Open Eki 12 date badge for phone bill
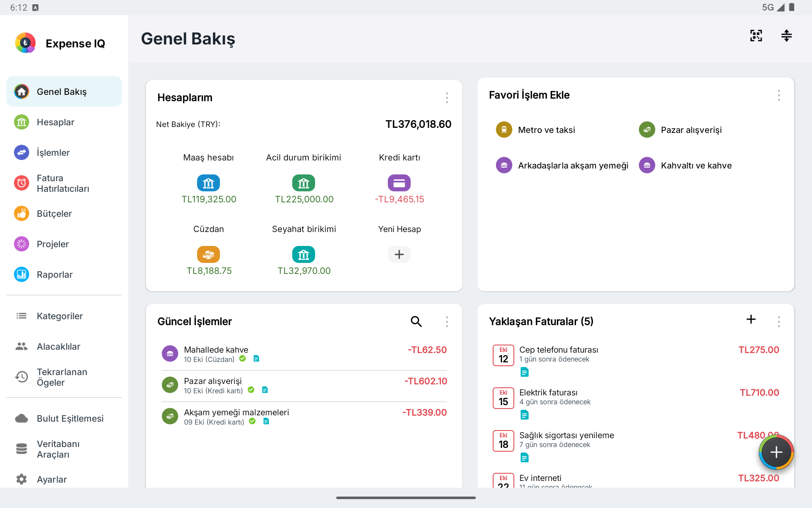The width and height of the screenshot is (812, 508). coord(503,355)
